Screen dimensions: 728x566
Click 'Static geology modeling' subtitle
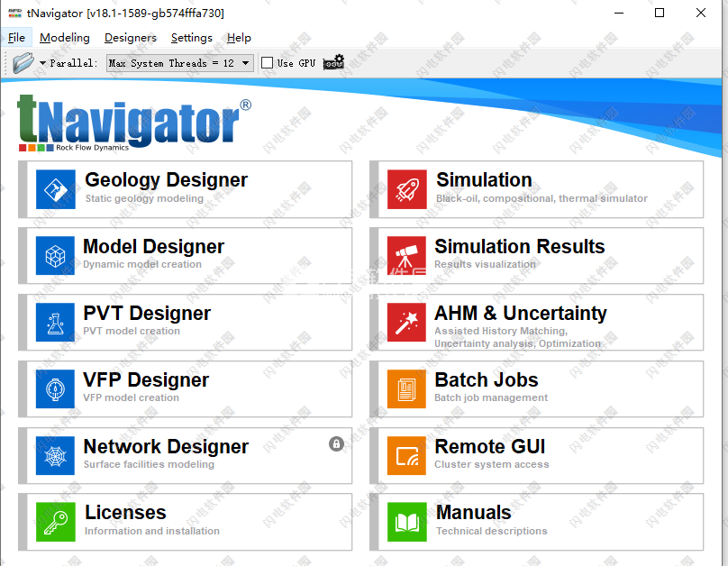click(x=144, y=198)
